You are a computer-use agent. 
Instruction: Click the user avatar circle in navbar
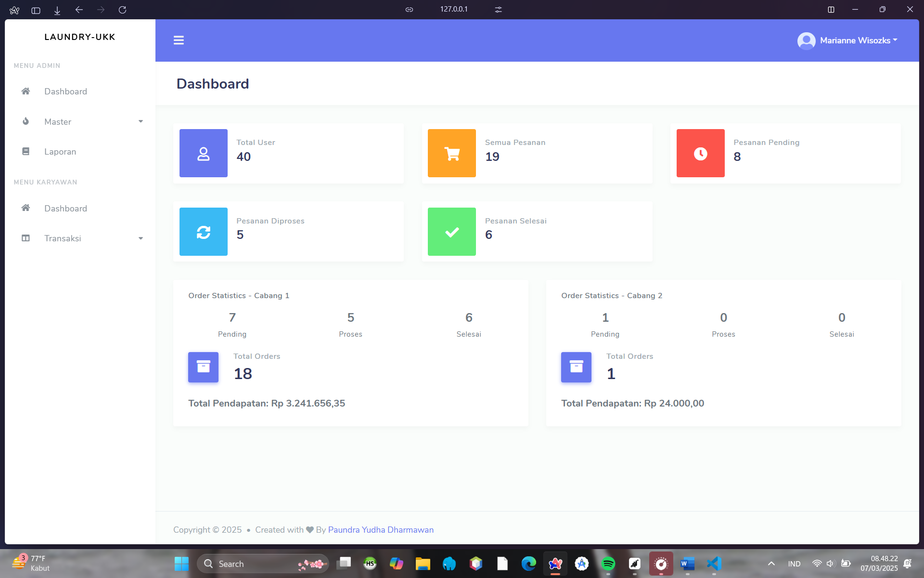806,40
